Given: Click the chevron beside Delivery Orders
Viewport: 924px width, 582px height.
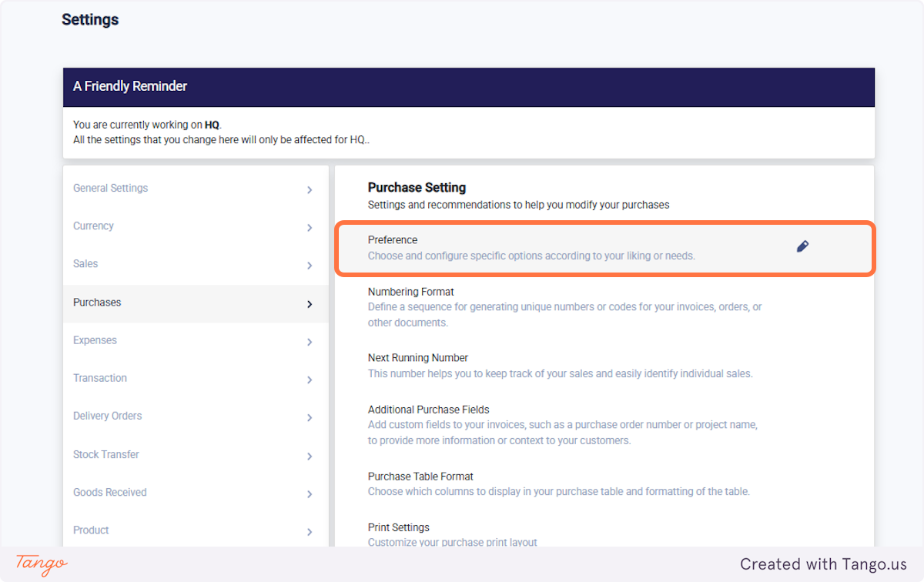Looking at the screenshot, I should tap(310, 417).
